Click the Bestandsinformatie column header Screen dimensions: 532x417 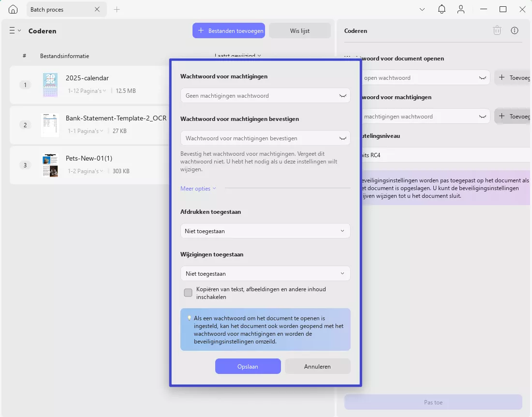tap(64, 56)
